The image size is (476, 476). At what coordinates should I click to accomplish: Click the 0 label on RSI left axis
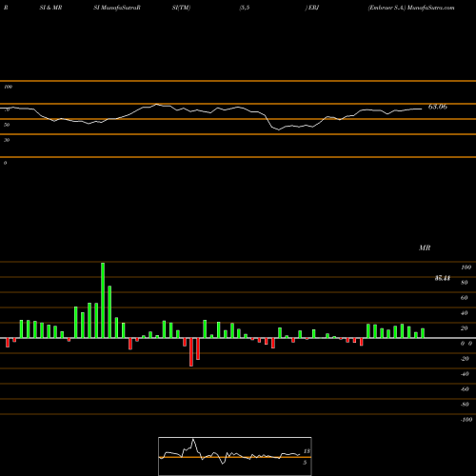5,163
